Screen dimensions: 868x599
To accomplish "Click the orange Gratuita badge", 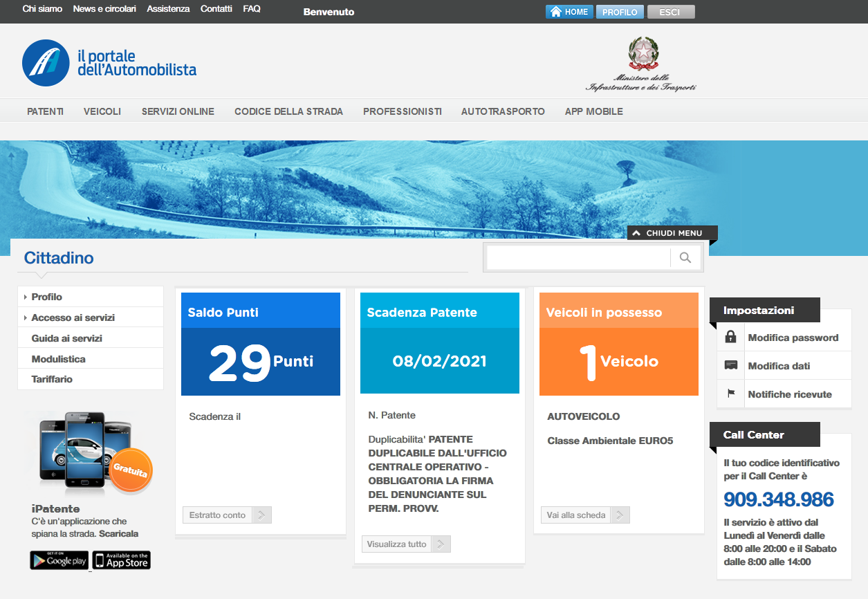I will pyautogui.click(x=131, y=471).
